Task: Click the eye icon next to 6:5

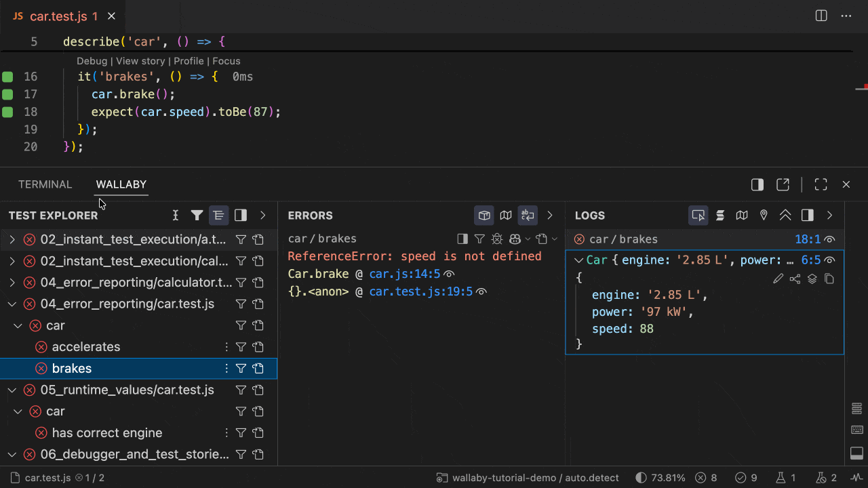Action: 829,260
